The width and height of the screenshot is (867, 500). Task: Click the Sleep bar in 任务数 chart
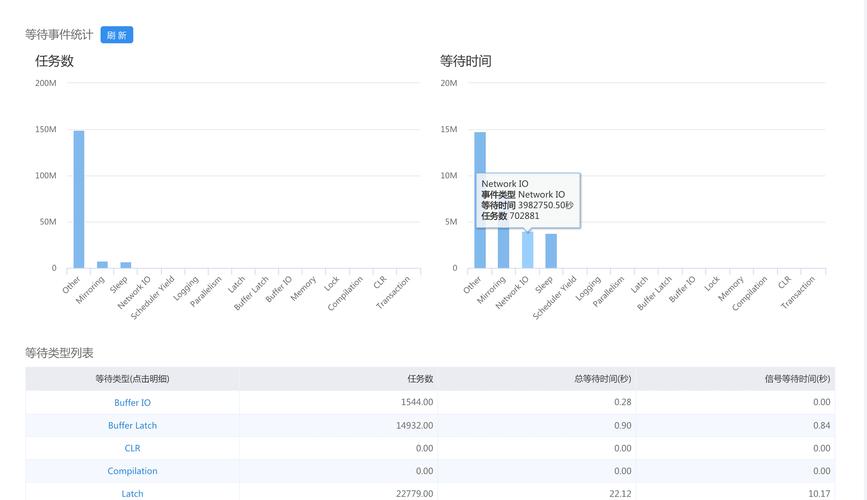(126, 265)
